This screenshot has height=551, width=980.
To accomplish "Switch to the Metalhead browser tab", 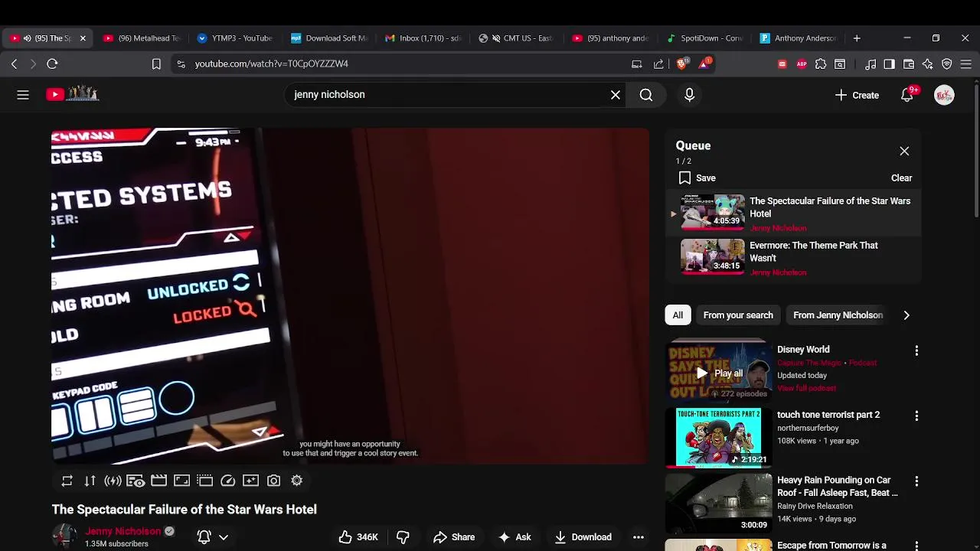I will point(142,38).
